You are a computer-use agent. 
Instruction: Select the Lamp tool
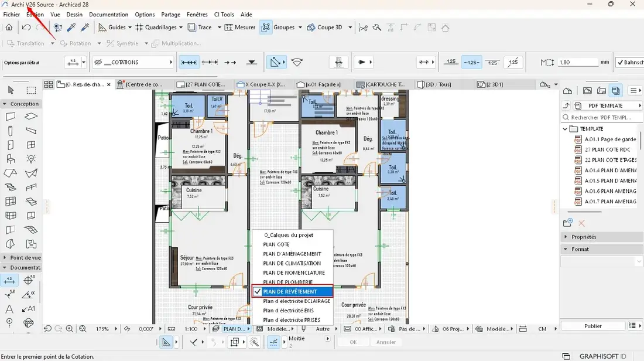point(31,159)
